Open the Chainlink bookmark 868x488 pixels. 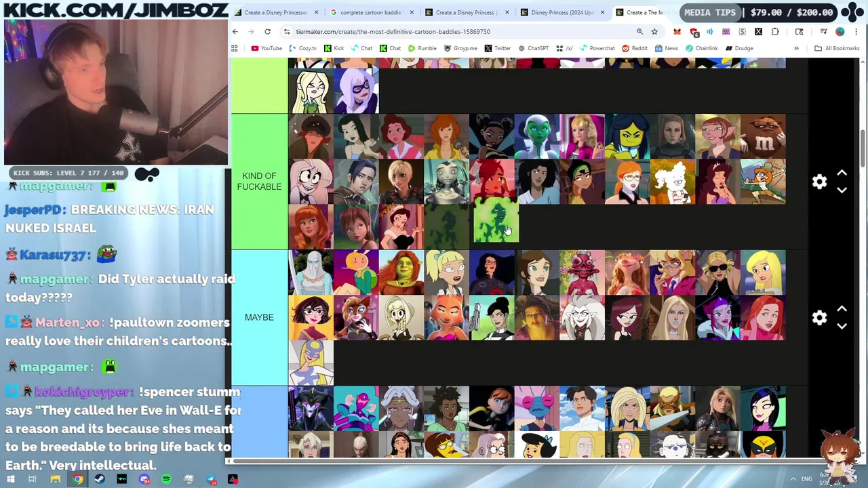[x=701, y=48]
